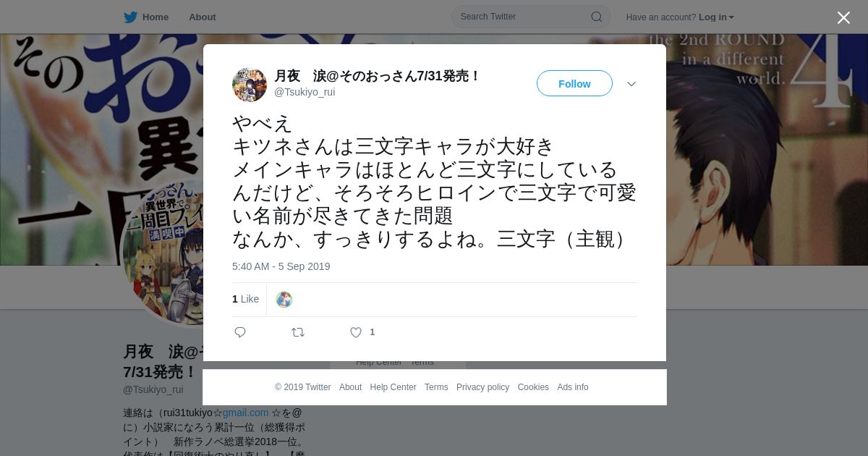View the liker's small profile avatar
The width and height of the screenshot is (868, 456).
(284, 300)
